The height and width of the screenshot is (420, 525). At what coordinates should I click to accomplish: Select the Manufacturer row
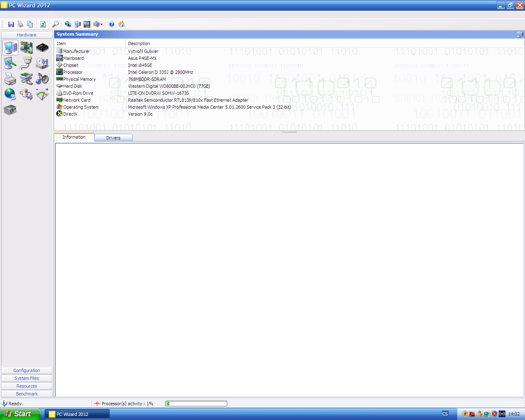click(289, 51)
